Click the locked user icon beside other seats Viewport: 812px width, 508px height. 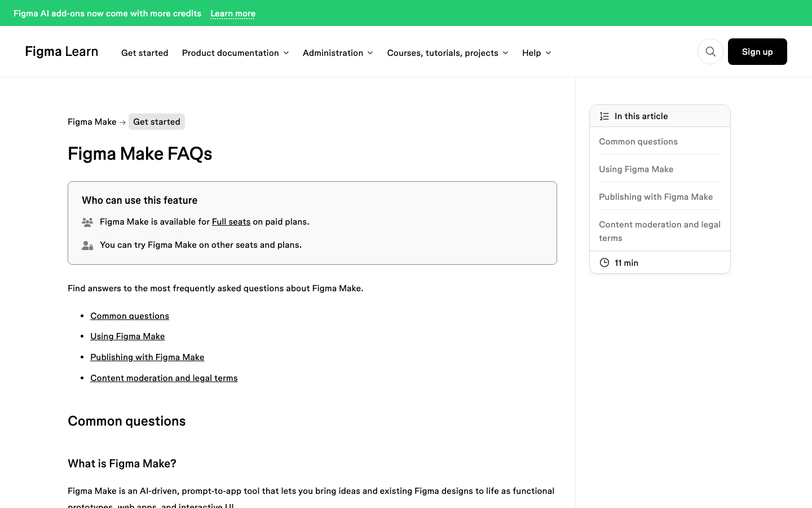pyautogui.click(x=87, y=245)
